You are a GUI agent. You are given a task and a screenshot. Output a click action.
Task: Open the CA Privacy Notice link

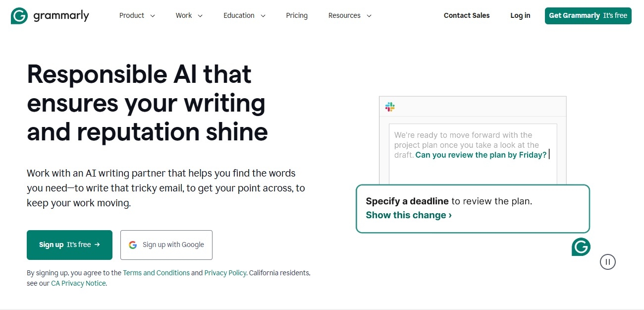coord(78,283)
